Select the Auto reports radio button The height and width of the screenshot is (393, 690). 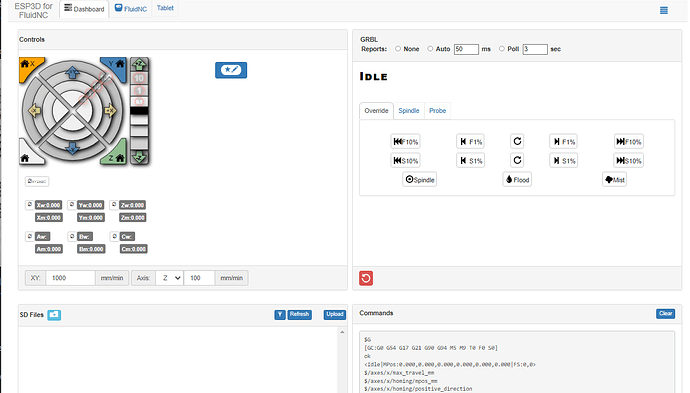tap(430, 49)
